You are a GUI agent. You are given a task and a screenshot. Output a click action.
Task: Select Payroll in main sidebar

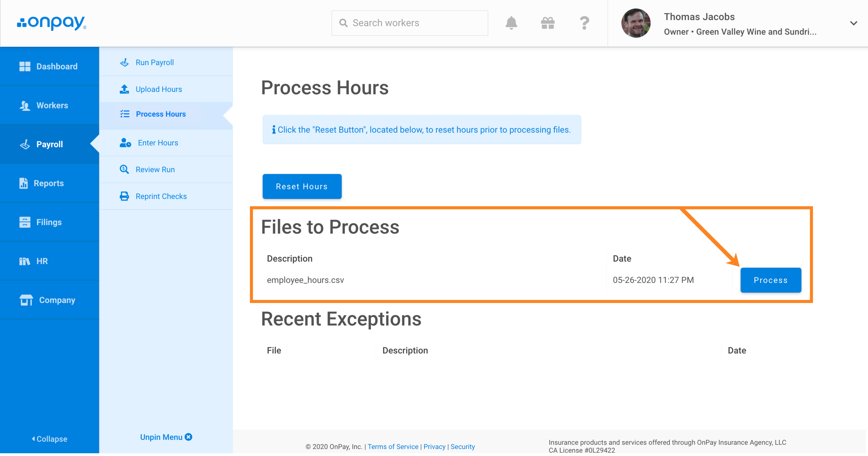(x=50, y=144)
